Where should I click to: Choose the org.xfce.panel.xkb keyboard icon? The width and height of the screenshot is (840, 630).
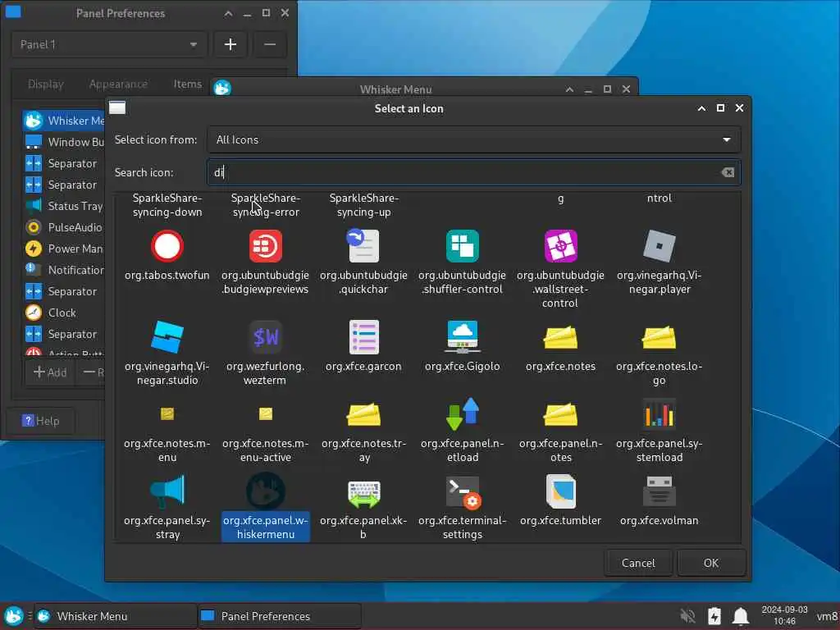(363, 493)
